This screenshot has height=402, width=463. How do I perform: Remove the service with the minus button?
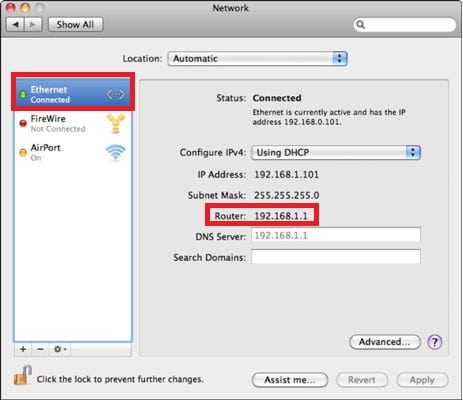(40, 349)
